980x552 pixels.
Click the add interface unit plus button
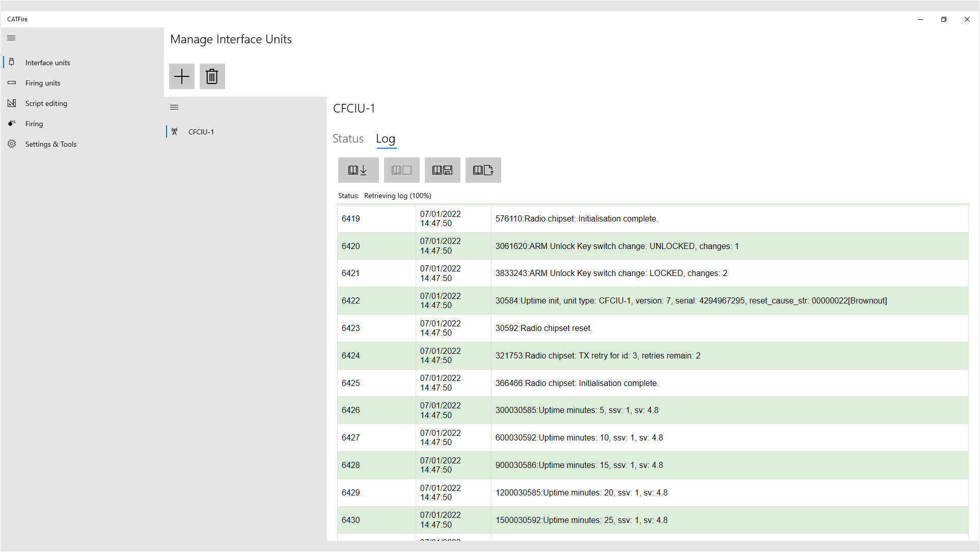click(182, 76)
